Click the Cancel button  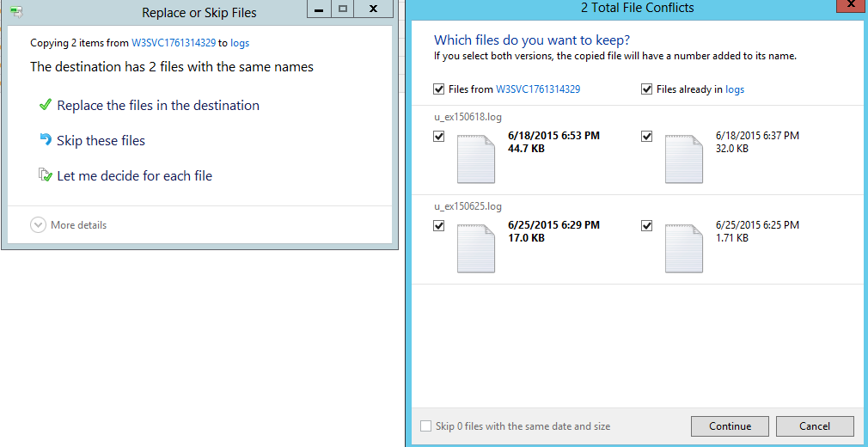(815, 426)
